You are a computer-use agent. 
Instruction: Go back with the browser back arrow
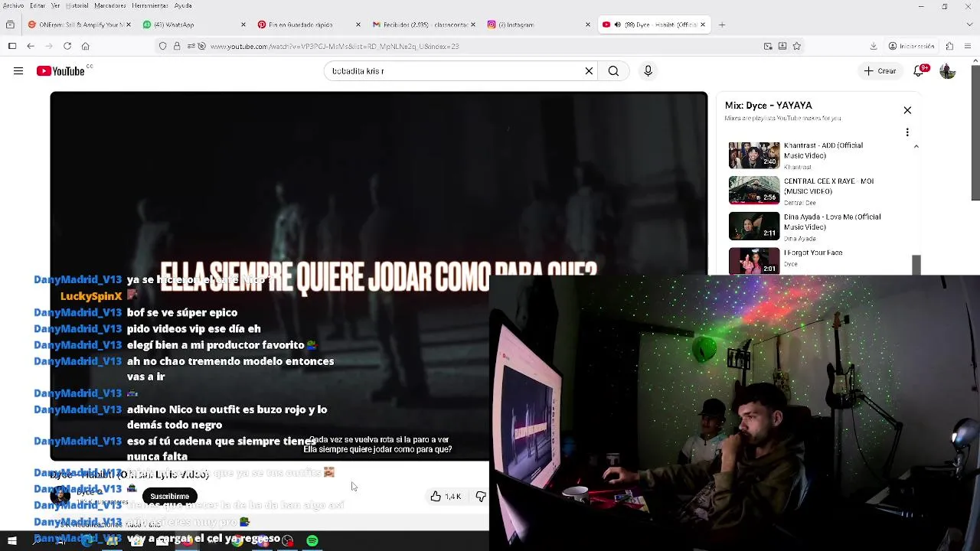(31, 46)
